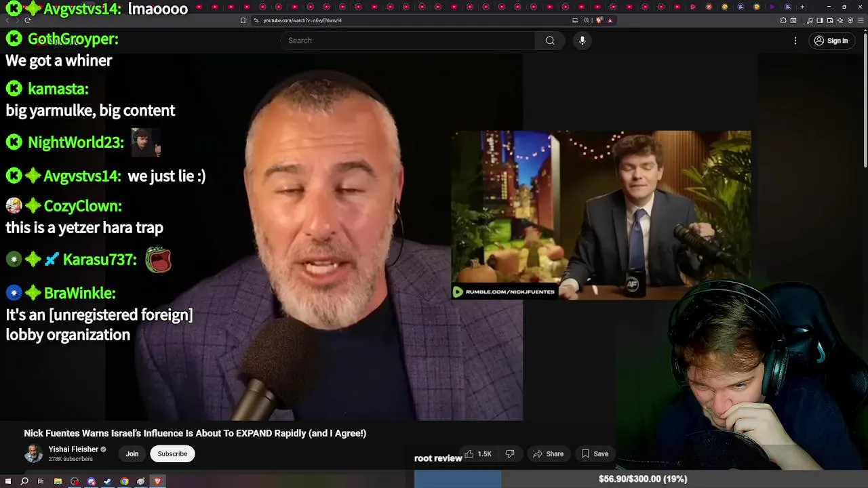868x488 pixels.
Task: Open the YouTube settings three-dot menu
Action: click(x=795, y=41)
